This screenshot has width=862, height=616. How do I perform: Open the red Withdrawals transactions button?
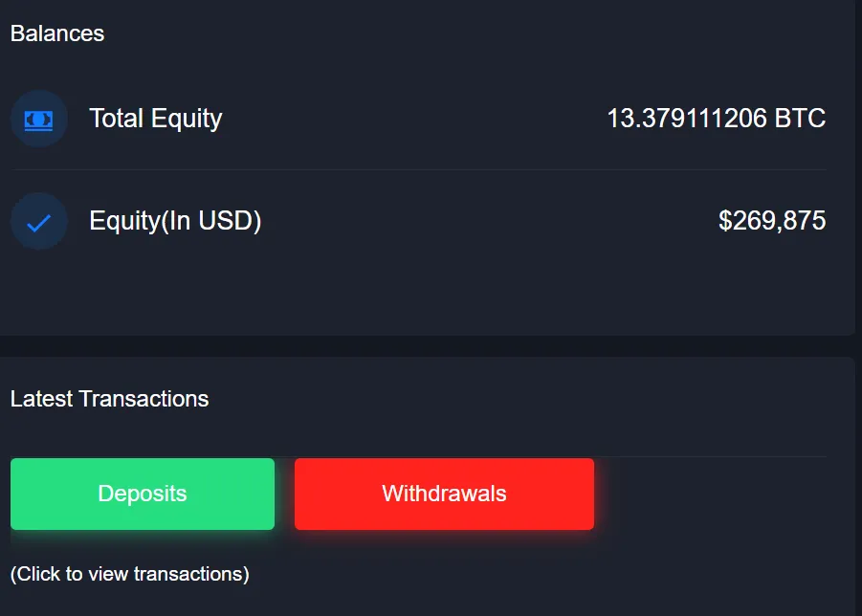[444, 494]
